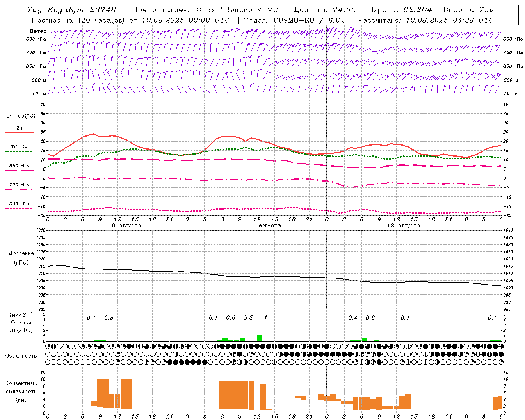The image size is (525, 420).
Task: Select the '500 гПа' temperature legend entry
Action: click(x=19, y=204)
